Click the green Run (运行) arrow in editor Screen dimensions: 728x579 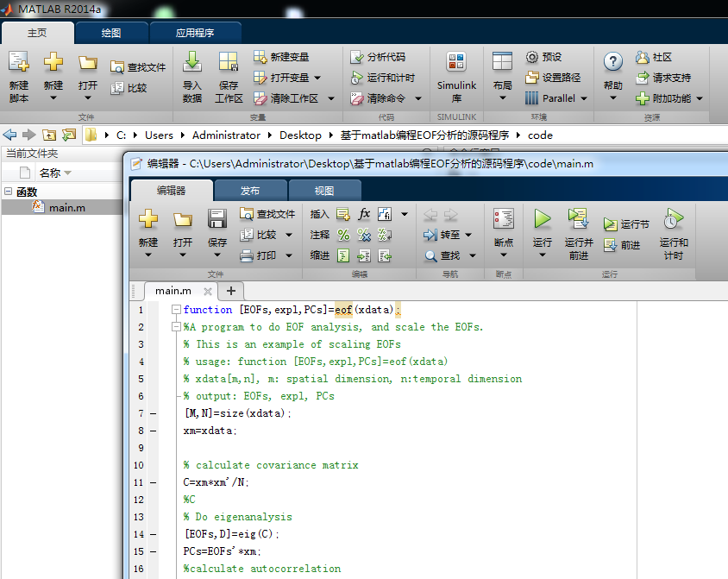point(542,218)
